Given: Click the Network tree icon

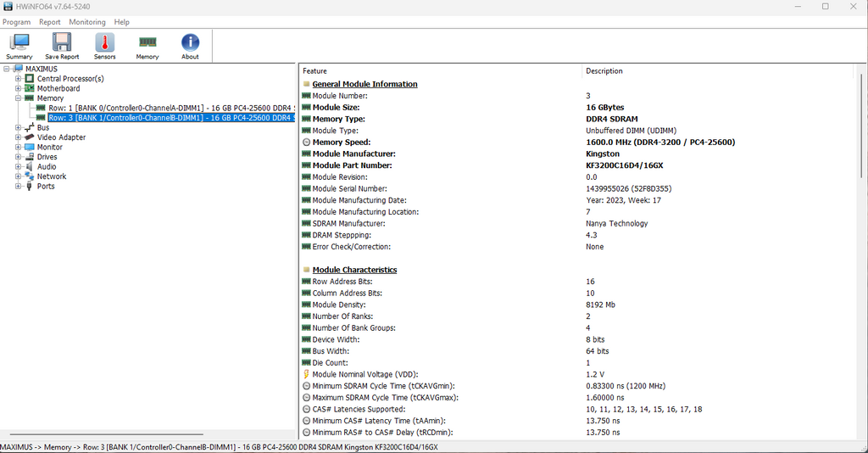Looking at the screenshot, I should (30, 176).
